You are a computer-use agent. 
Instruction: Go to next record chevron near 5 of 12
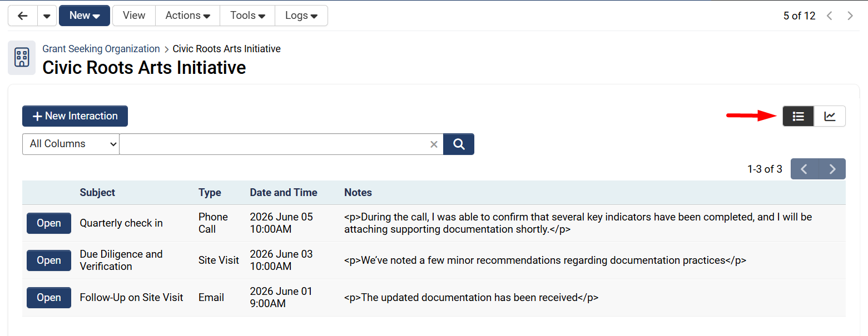click(x=850, y=16)
